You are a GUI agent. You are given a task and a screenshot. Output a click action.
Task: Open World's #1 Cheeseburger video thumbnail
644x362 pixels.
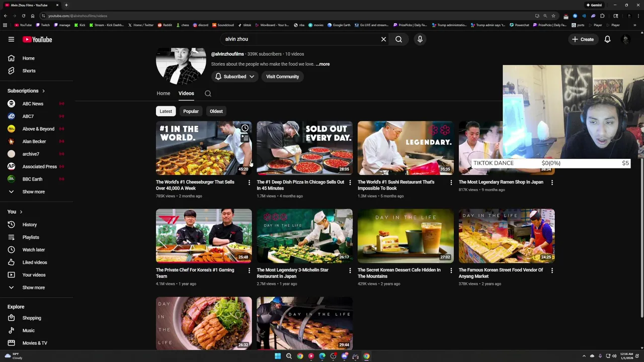click(x=204, y=148)
